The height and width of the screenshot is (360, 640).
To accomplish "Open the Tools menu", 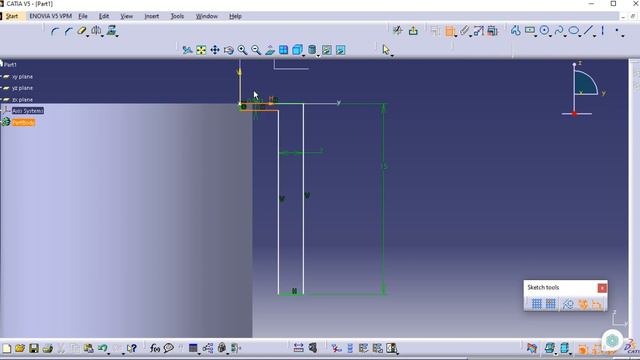I will [x=177, y=16].
